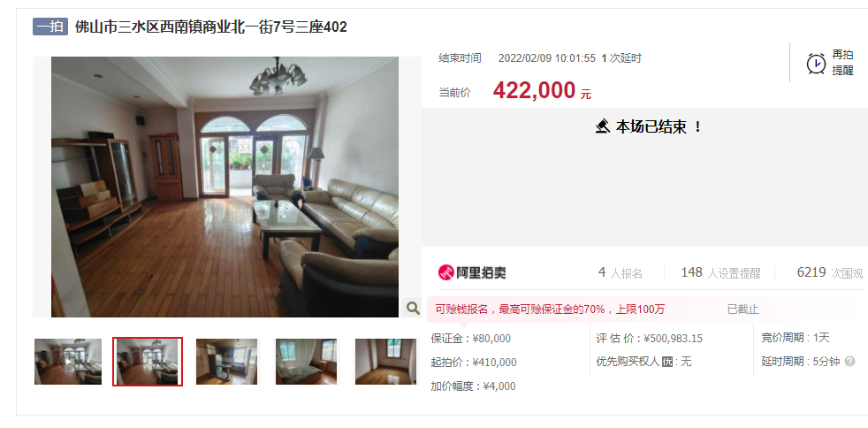Click the gavel icon beside 本场已结束

[x=603, y=126]
